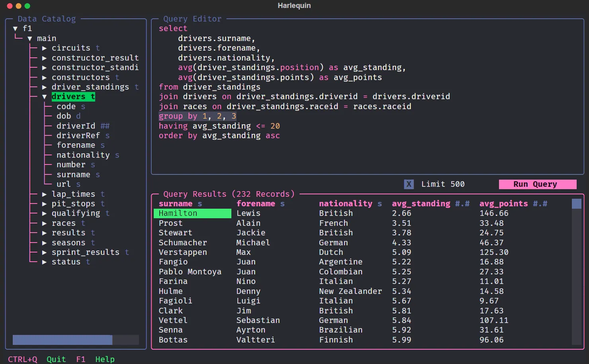Click the string icon on the nationality results header
589x364 pixels.
pos(379,204)
